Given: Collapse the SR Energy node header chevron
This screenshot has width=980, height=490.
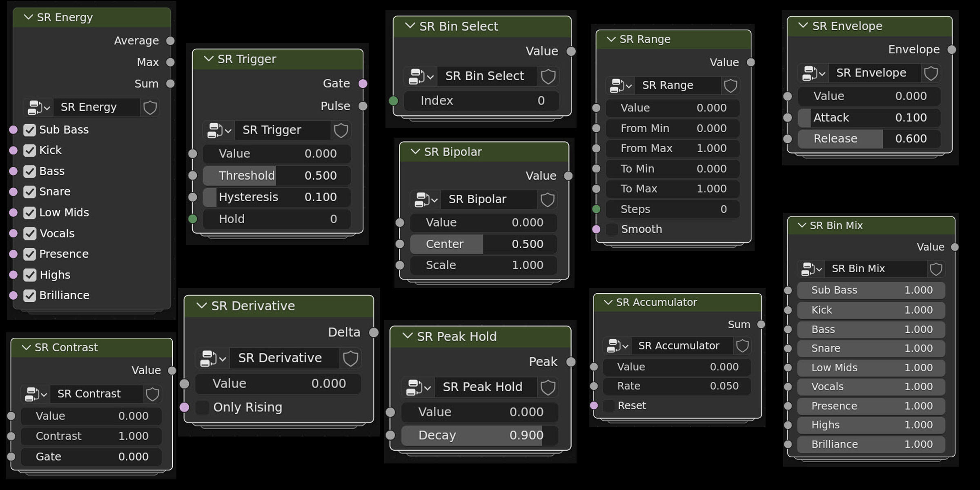Looking at the screenshot, I should (28, 17).
